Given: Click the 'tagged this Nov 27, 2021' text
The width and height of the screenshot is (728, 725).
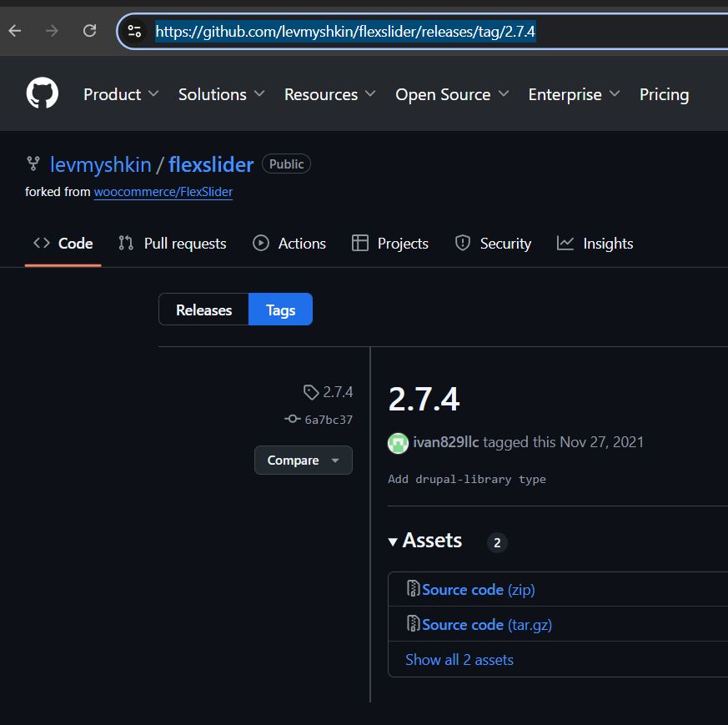Looking at the screenshot, I should (563, 442).
